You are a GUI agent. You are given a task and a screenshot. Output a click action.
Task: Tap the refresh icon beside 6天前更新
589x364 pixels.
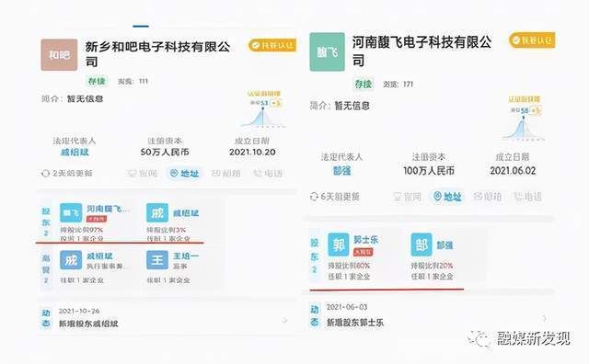[x=314, y=197]
